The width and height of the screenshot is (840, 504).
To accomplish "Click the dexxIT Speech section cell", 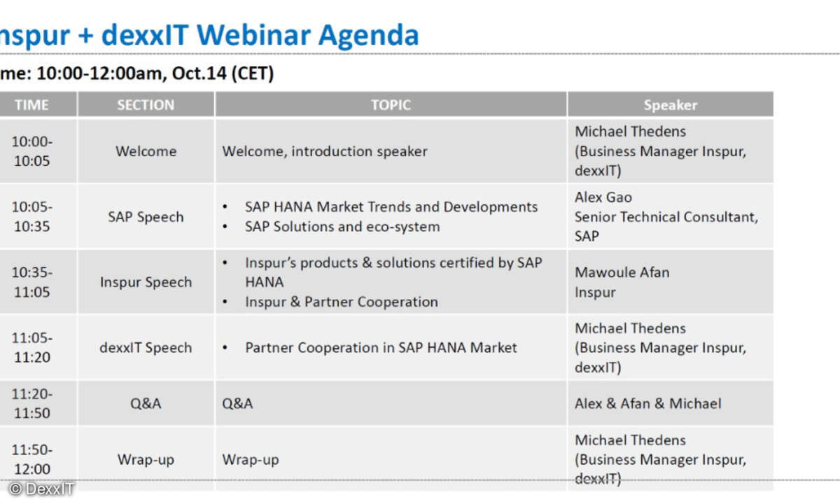I will 146,347.
